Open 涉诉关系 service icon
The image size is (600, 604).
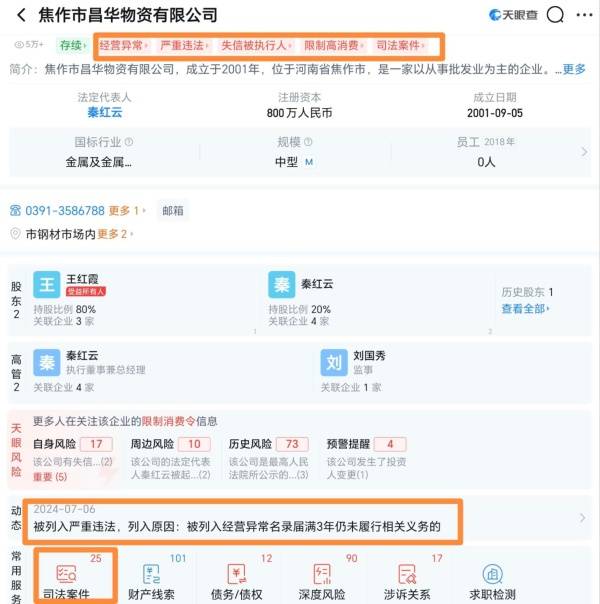[407, 577]
